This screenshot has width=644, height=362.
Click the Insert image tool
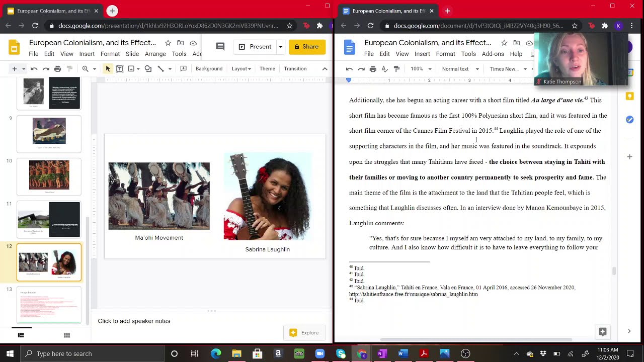[x=131, y=69]
